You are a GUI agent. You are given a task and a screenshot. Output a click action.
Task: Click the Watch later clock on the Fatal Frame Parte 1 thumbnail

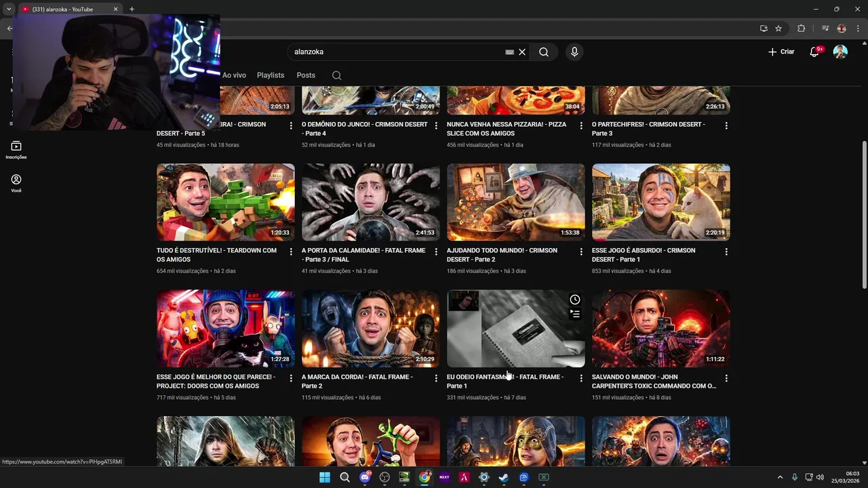(575, 300)
